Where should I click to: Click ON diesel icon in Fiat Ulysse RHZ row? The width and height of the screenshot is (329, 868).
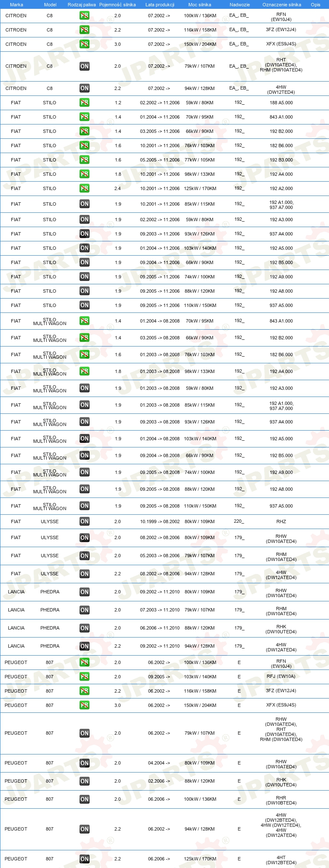84,521
